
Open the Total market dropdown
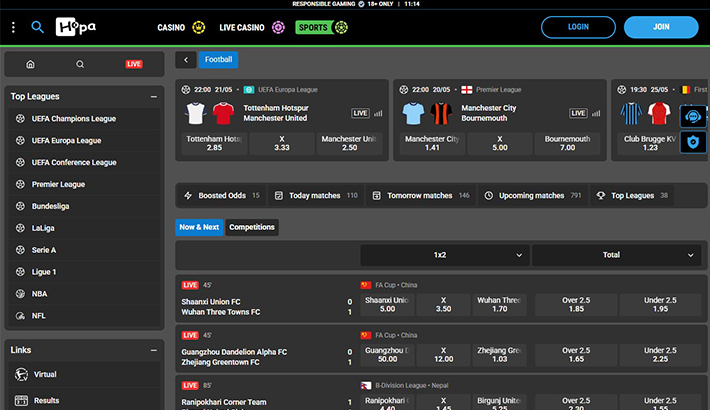coord(616,255)
